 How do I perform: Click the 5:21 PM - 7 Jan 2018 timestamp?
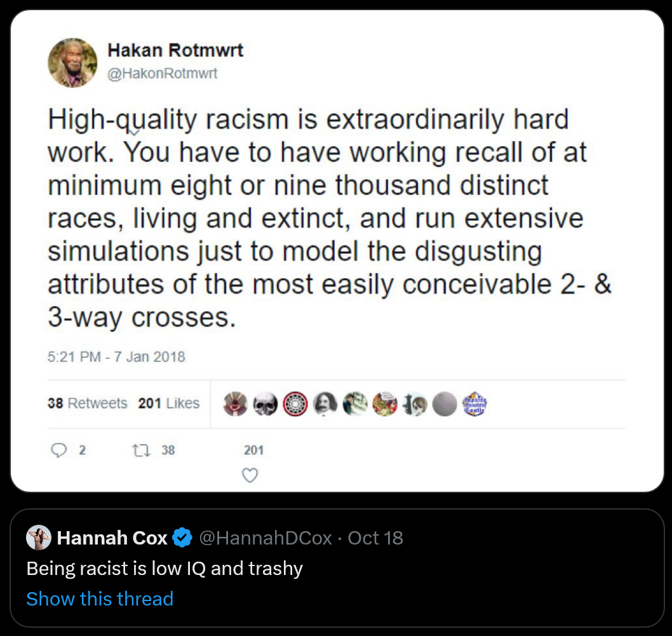coord(116,356)
